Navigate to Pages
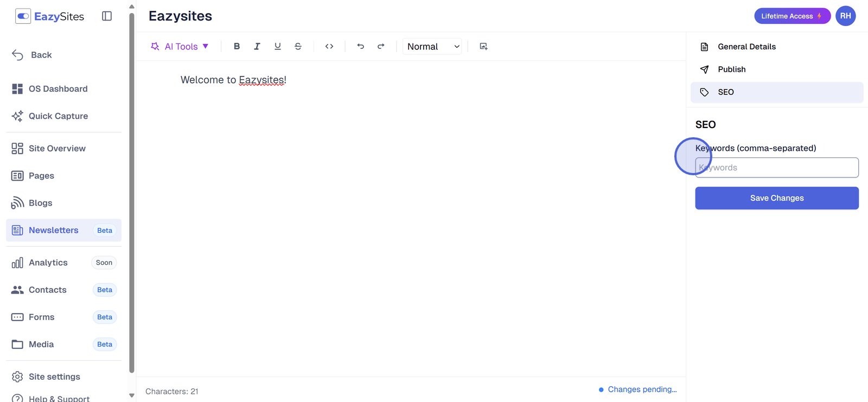The image size is (868, 402). pyautogui.click(x=63, y=176)
